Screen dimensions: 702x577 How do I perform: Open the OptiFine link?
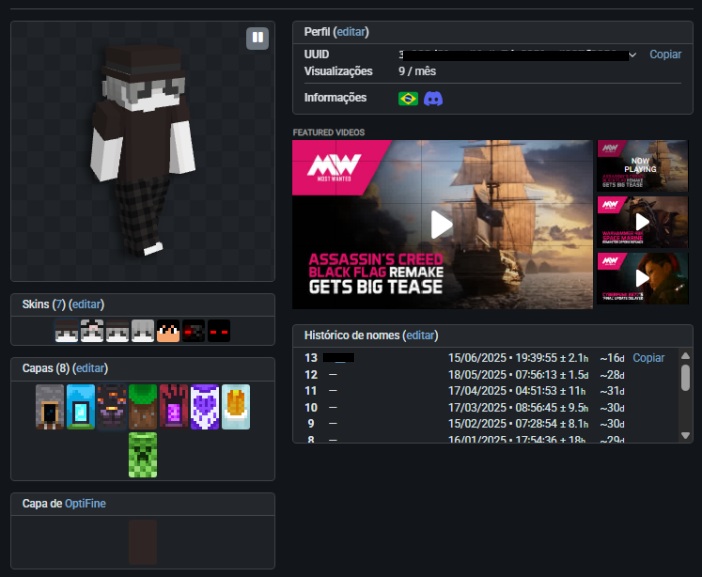[85, 503]
